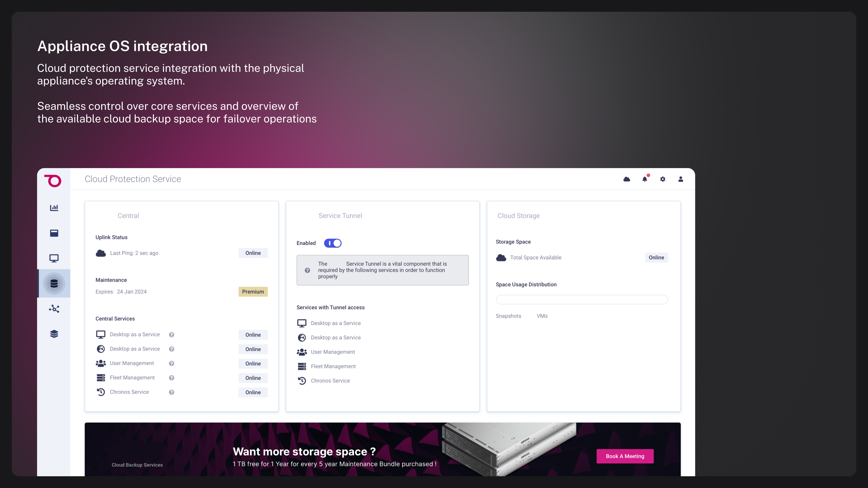Click the Service Tunnel info question icon

tap(307, 270)
